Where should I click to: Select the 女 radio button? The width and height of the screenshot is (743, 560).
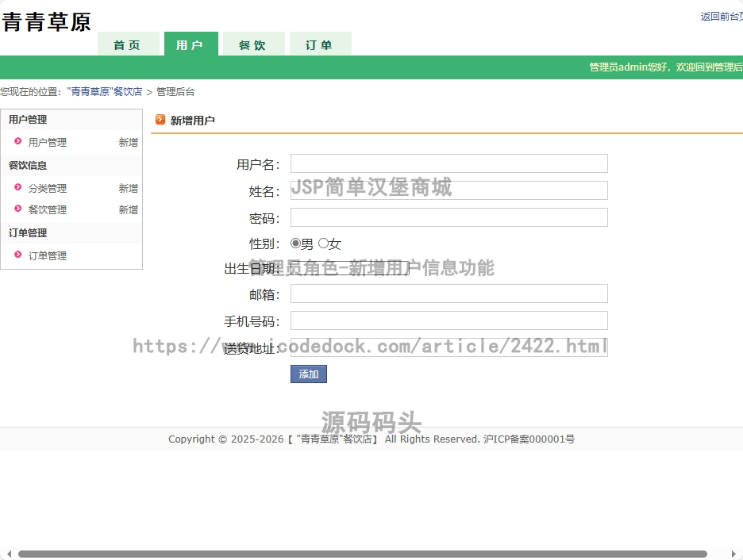point(323,244)
